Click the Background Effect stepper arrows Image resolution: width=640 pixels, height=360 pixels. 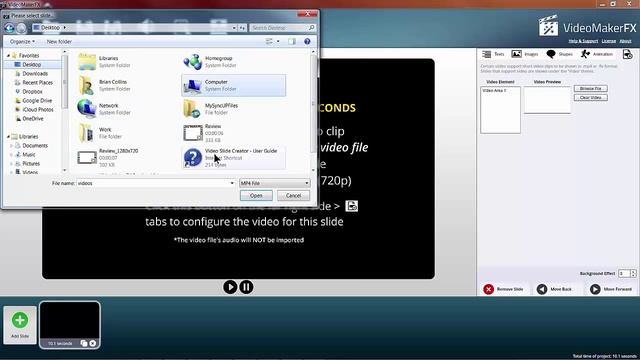point(633,273)
